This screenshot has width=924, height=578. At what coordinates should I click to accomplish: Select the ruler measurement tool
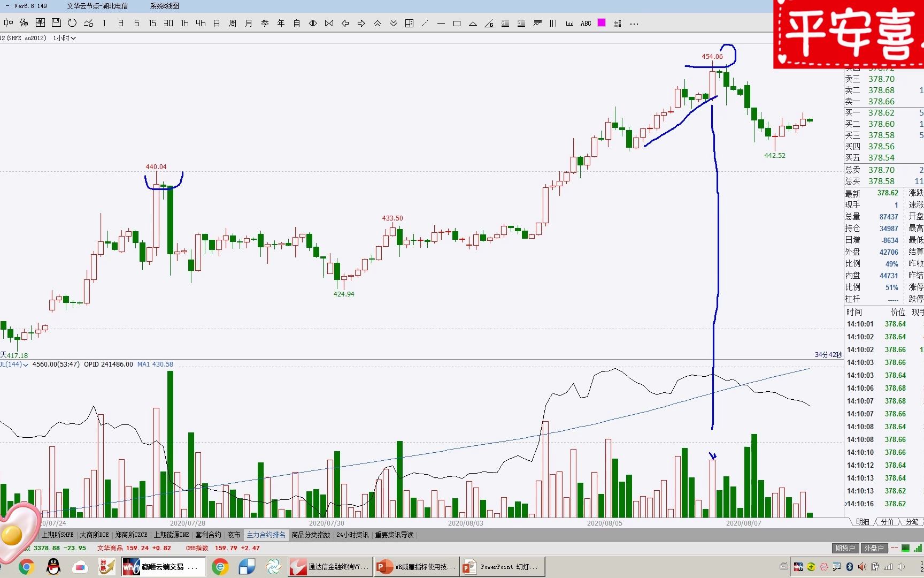pos(569,23)
